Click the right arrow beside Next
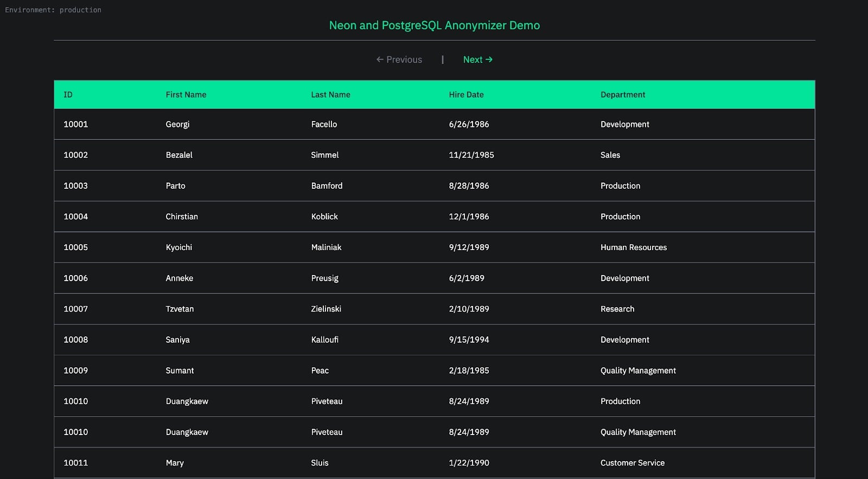Image resolution: width=868 pixels, height=479 pixels. click(489, 60)
